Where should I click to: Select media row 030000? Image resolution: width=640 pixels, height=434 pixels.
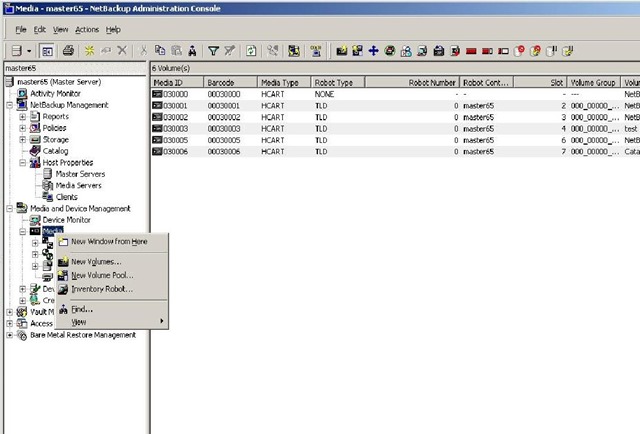coord(395,94)
